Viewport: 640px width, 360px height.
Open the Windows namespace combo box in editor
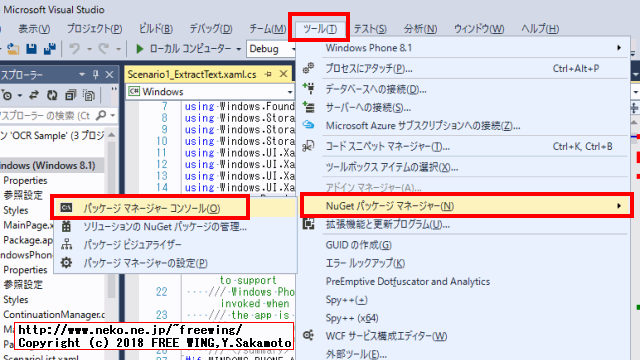tap(211, 91)
